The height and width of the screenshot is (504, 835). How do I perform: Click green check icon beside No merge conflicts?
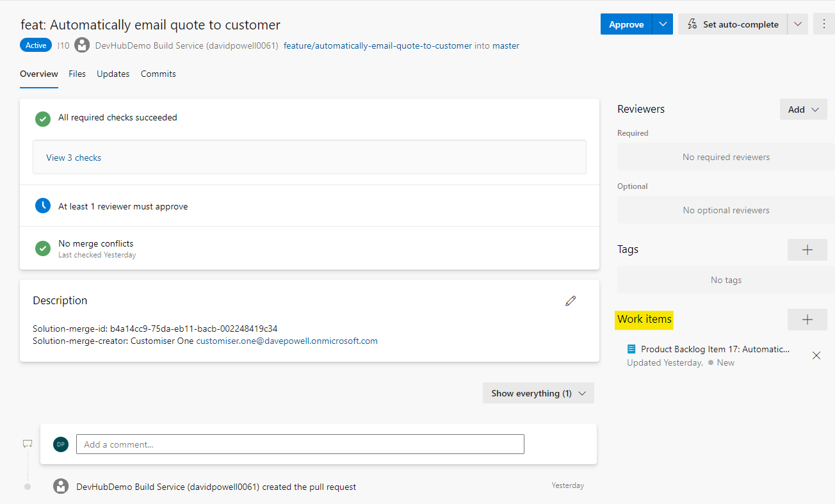(x=43, y=248)
